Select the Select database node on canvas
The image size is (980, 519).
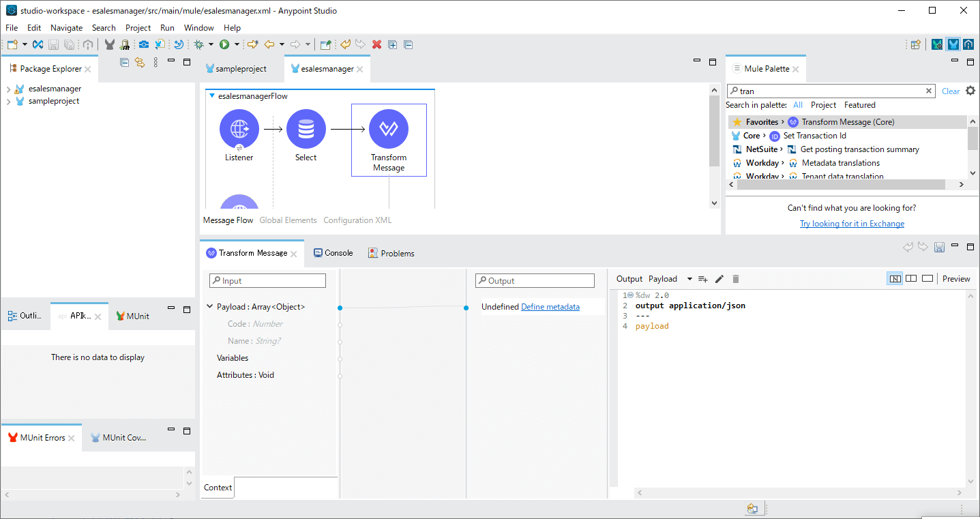point(306,129)
